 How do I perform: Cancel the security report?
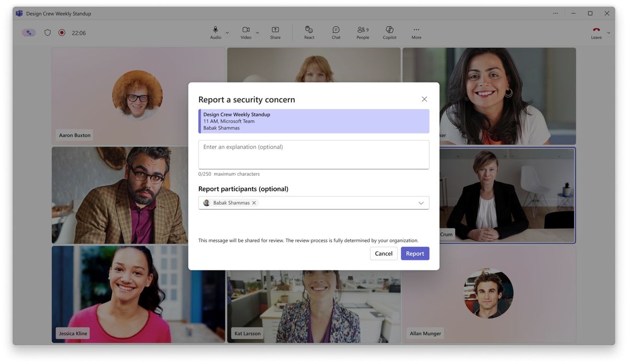click(x=384, y=253)
